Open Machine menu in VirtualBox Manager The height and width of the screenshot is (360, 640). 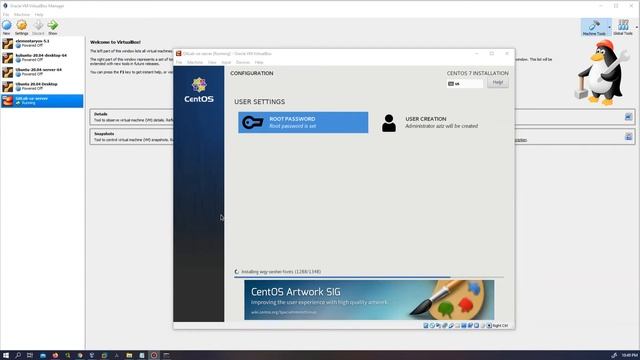click(22, 14)
